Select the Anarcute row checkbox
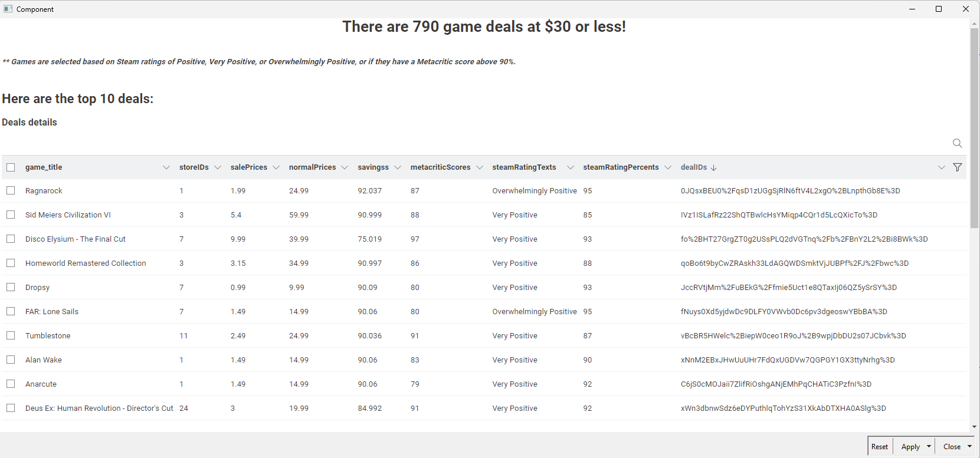The height and width of the screenshot is (458, 980). 11,384
